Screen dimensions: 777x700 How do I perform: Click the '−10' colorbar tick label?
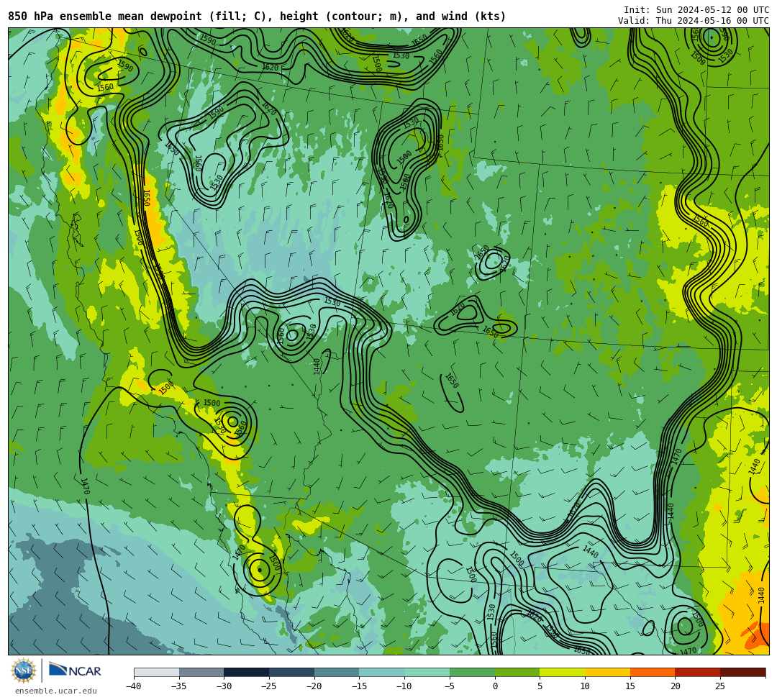click(404, 686)
